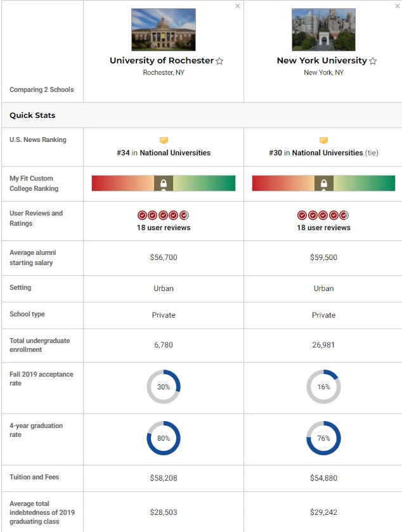Click NYU's 16% acceptance rate chart
Viewport: 402px width, 532px height.
323,387
